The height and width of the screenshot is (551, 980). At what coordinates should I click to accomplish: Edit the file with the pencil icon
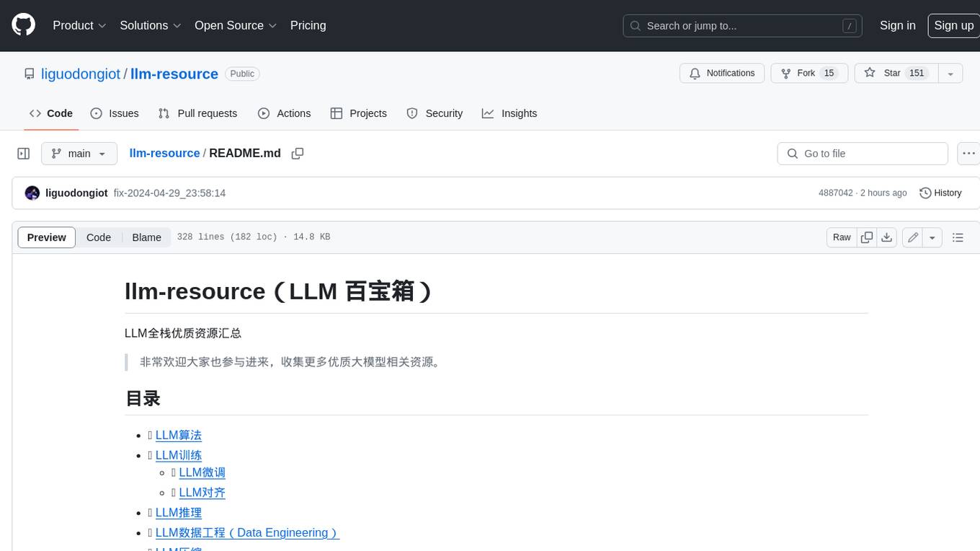point(912,237)
